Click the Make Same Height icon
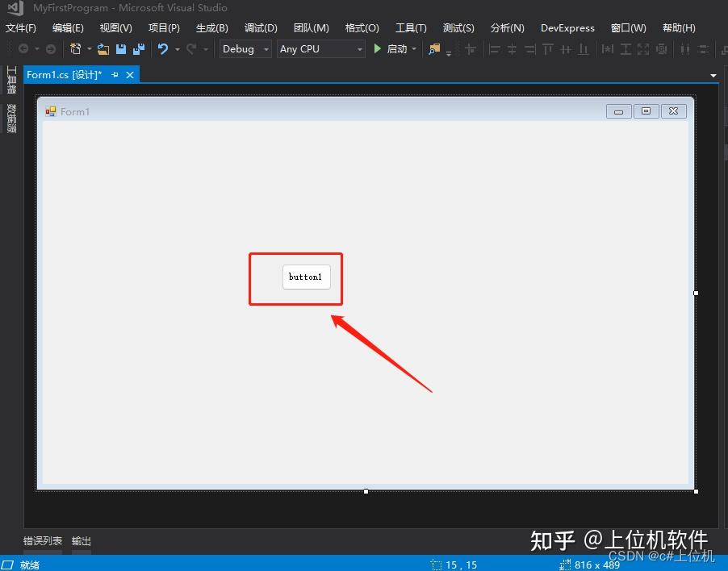 click(625, 48)
